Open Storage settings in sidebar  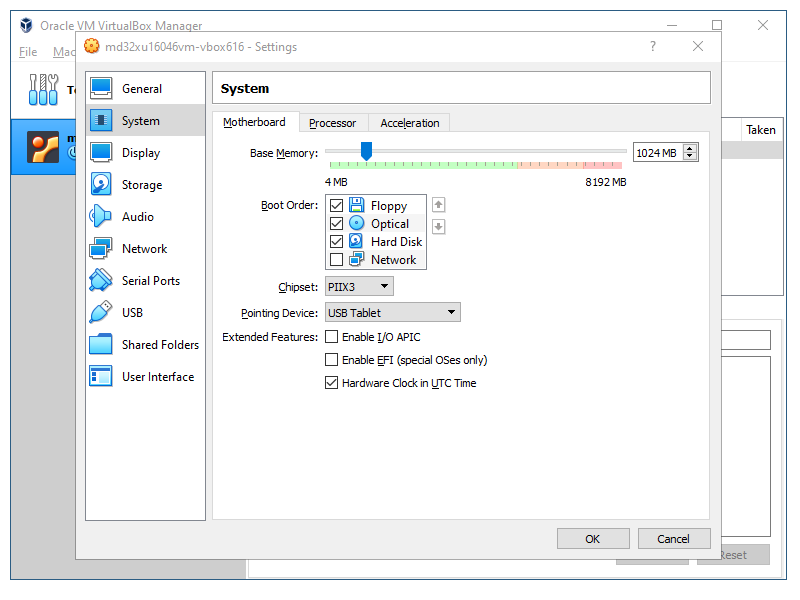(141, 185)
